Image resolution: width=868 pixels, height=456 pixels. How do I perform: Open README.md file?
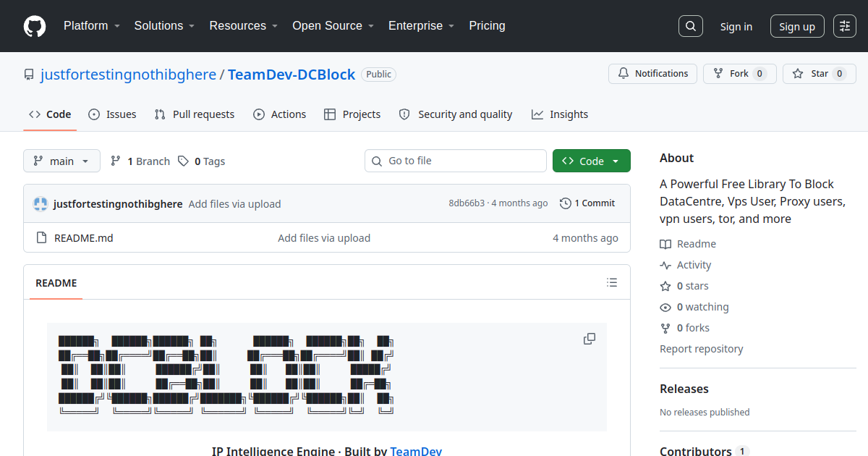(x=84, y=238)
